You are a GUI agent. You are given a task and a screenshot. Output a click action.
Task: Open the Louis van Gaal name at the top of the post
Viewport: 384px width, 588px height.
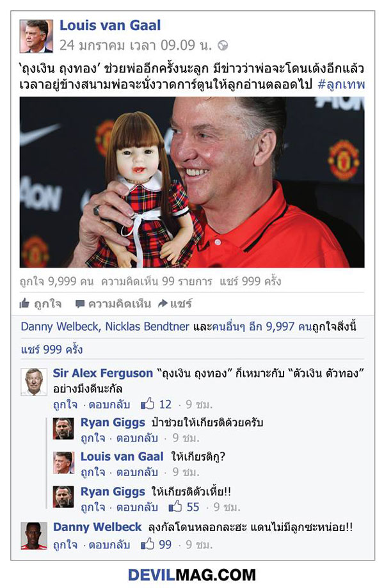tap(110, 26)
